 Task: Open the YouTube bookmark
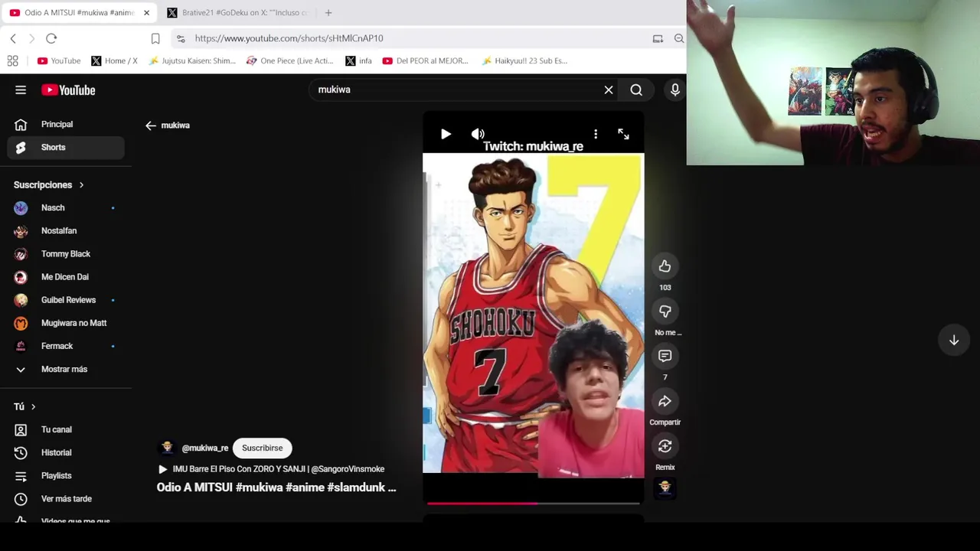[59, 60]
